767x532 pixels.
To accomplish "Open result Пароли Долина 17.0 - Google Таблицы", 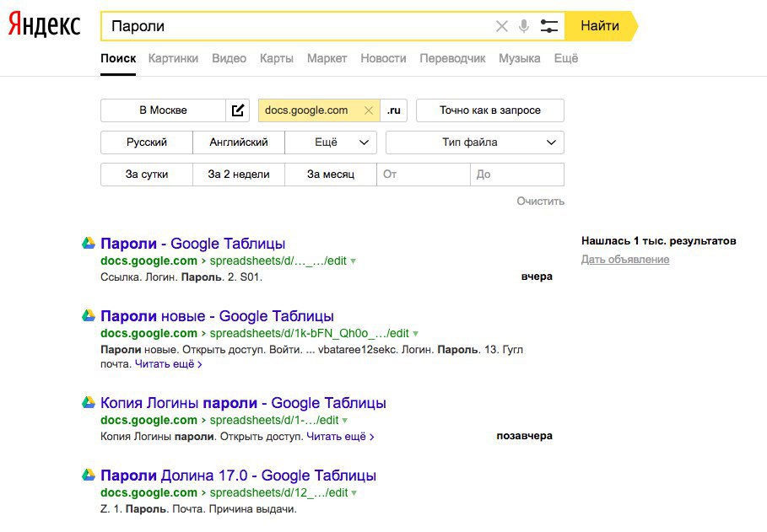I will point(238,475).
